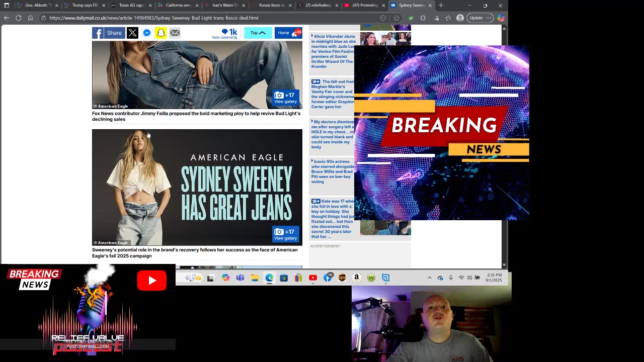Jump to Top of the page
644x362 pixels.
click(x=258, y=33)
